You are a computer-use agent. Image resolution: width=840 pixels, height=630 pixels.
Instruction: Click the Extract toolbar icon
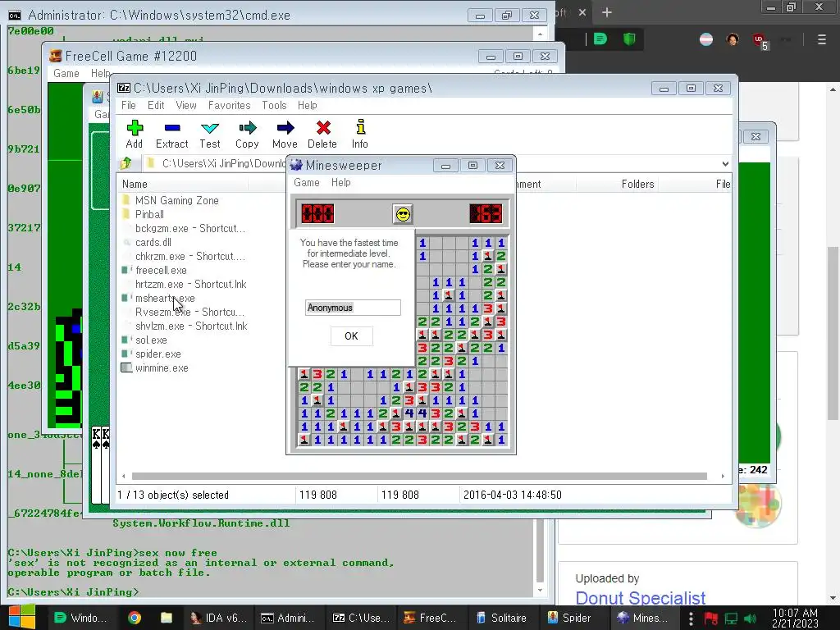click(172, 134)
